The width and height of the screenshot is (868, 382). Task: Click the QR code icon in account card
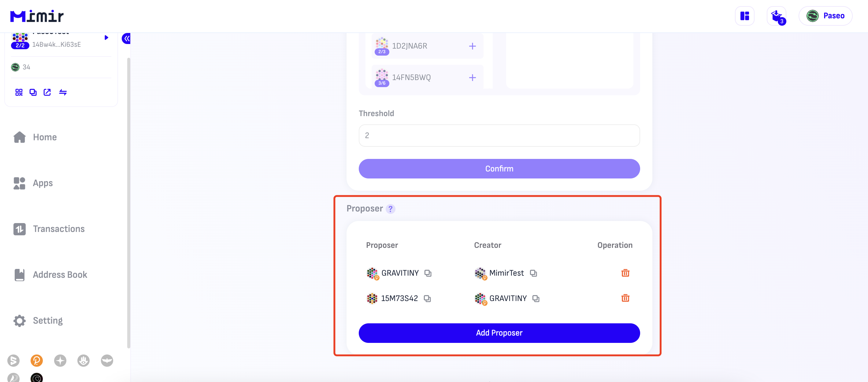(x=19, y=92)
